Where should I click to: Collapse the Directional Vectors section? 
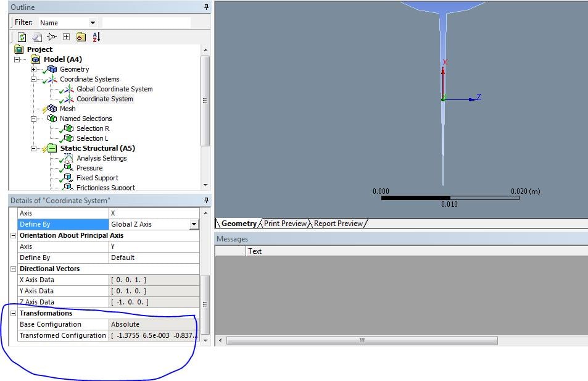click(13, 269)
